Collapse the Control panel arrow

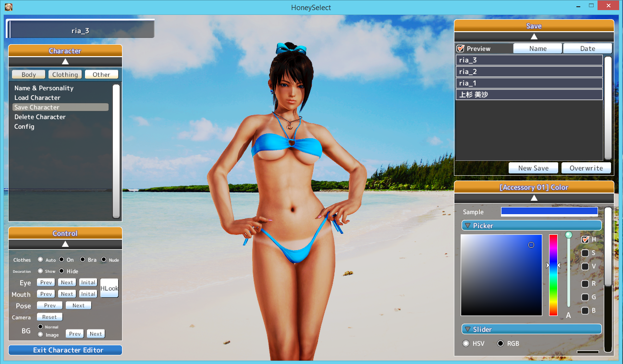pyautogui.click(x=65, y=244)
